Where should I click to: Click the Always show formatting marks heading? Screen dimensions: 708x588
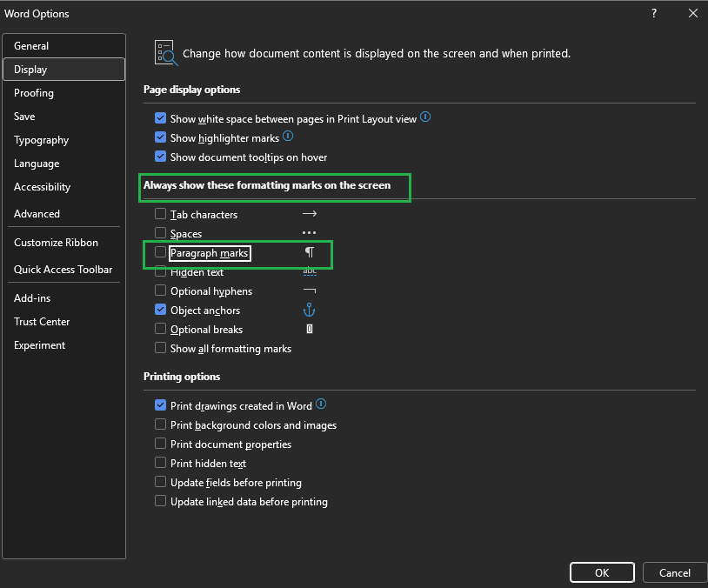pyautogui.click(x=267, y=185)
